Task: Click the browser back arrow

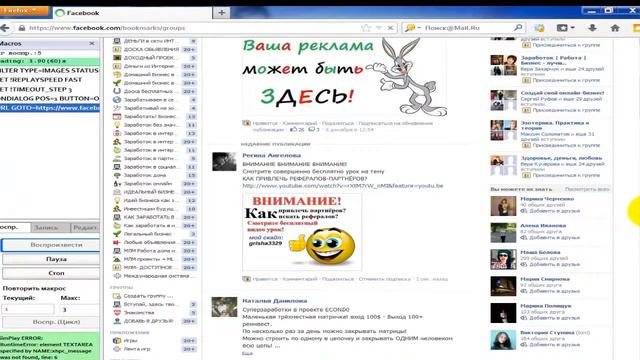Action: click(x=5, y=28)
